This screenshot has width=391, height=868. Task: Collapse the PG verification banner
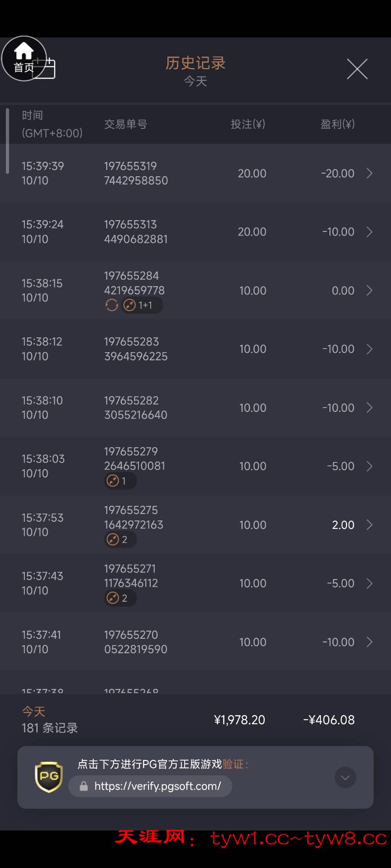click(x=345, y=778)
